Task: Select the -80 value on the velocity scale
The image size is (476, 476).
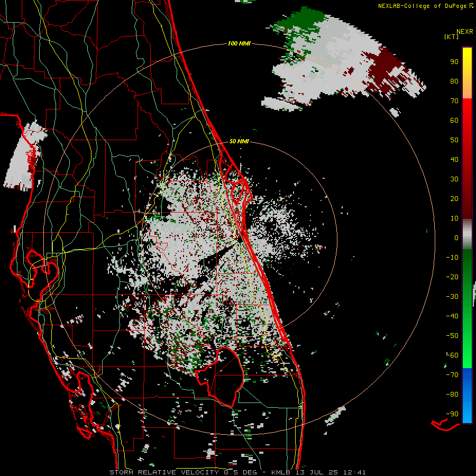Action: (x=452, y=395)
